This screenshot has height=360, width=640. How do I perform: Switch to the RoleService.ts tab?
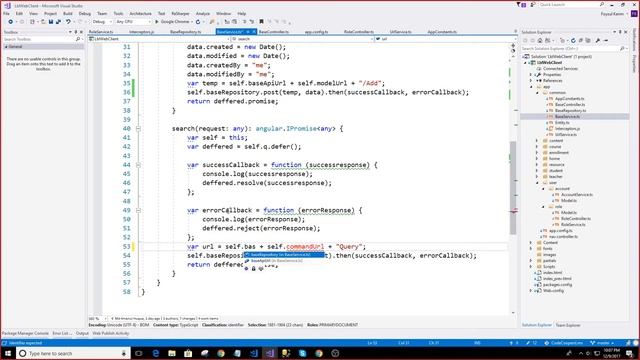[x=101, y=32]
